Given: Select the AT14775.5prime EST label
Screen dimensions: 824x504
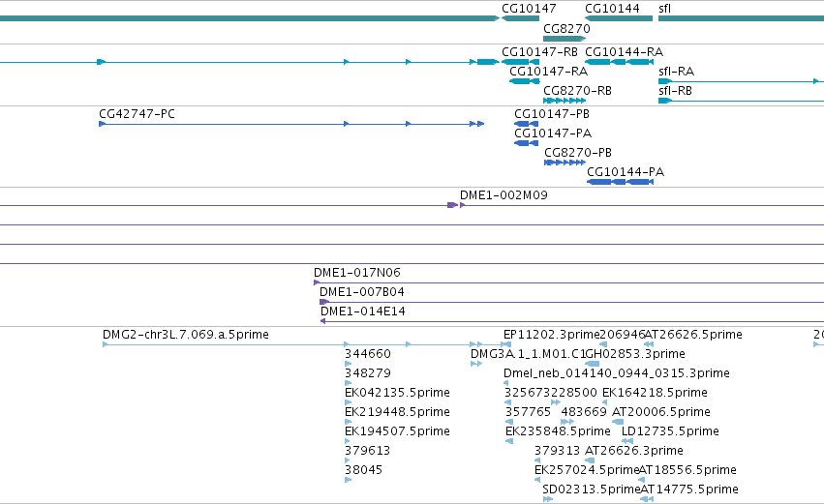Looking at the screenshot, I should click(x=689, y=490).
